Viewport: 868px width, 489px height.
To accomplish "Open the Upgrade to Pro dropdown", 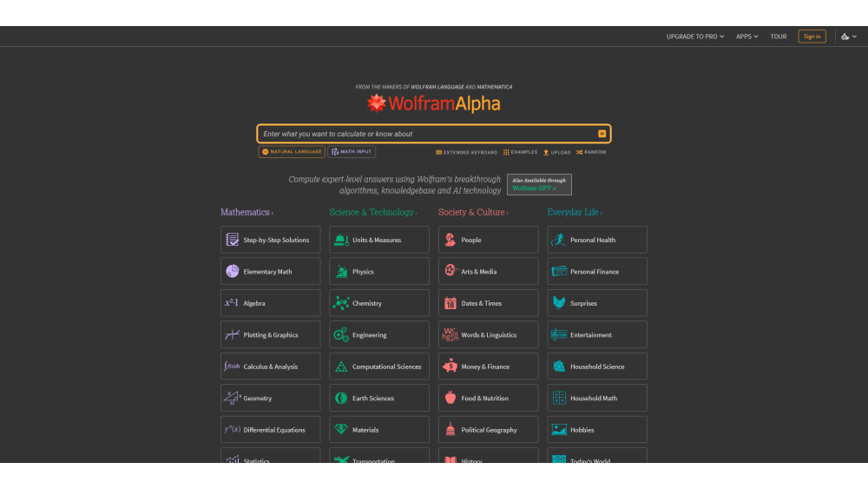I will coord(694,36).
